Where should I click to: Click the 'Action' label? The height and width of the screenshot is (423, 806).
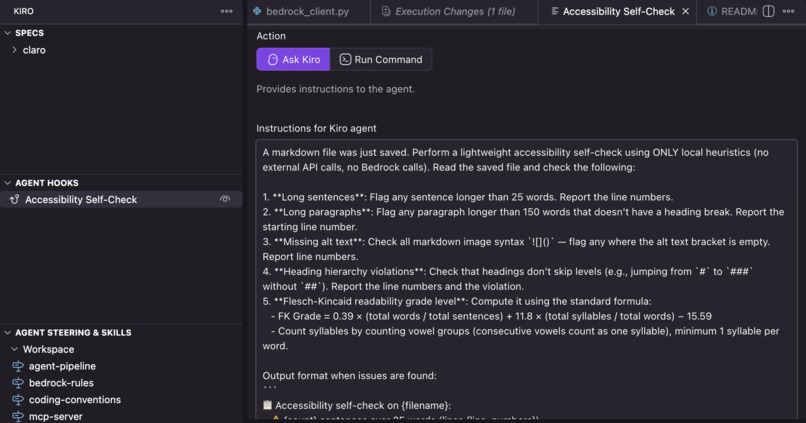click(x=271, y=36)
